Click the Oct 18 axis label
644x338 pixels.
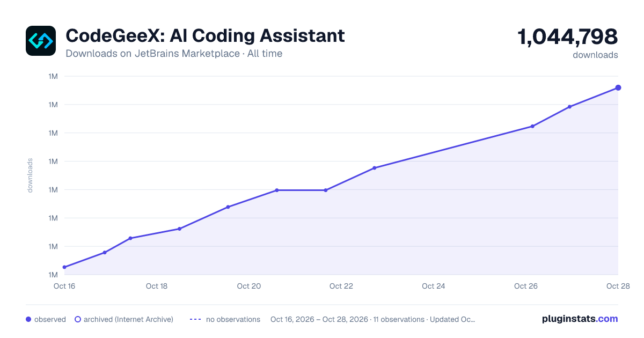157,286
